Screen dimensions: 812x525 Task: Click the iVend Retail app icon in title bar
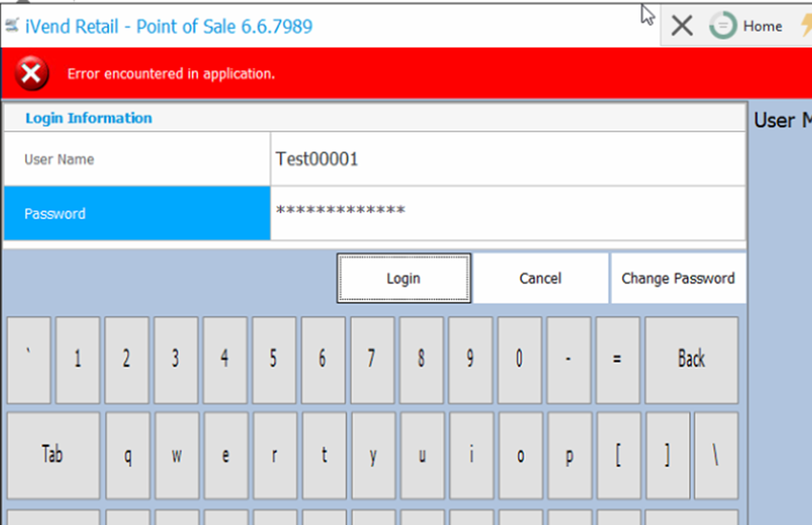click(12, 25)
